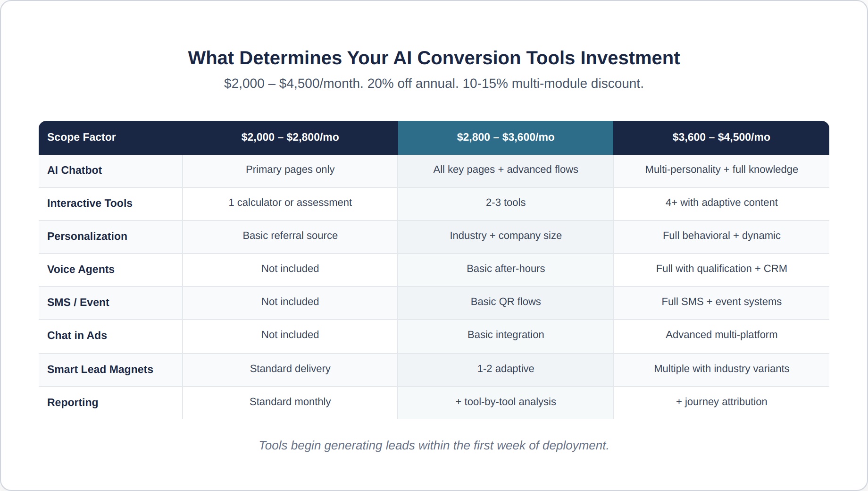868x491 pixels.
Task: Select the Smart Lead Magnets row label
Action: pos(100,370)
